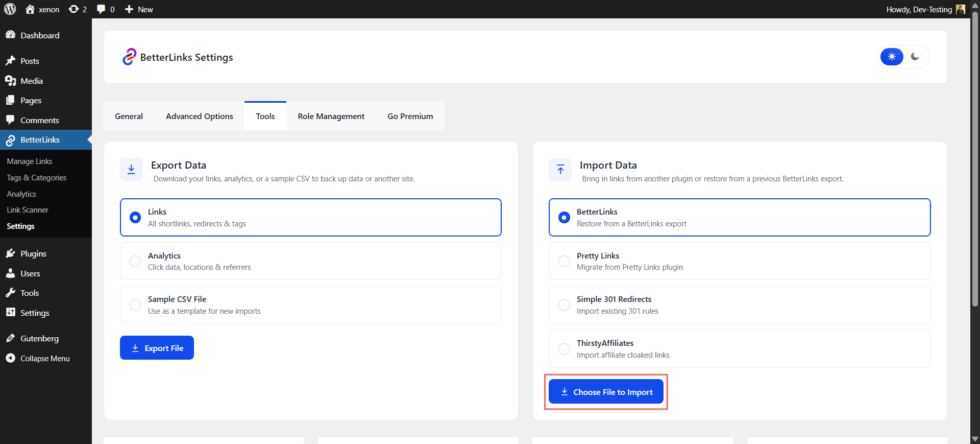Viewport: 980px width, 444px height.
Task: Open the comments bubble icon in admin bar
Action: (x=101, y=9)
